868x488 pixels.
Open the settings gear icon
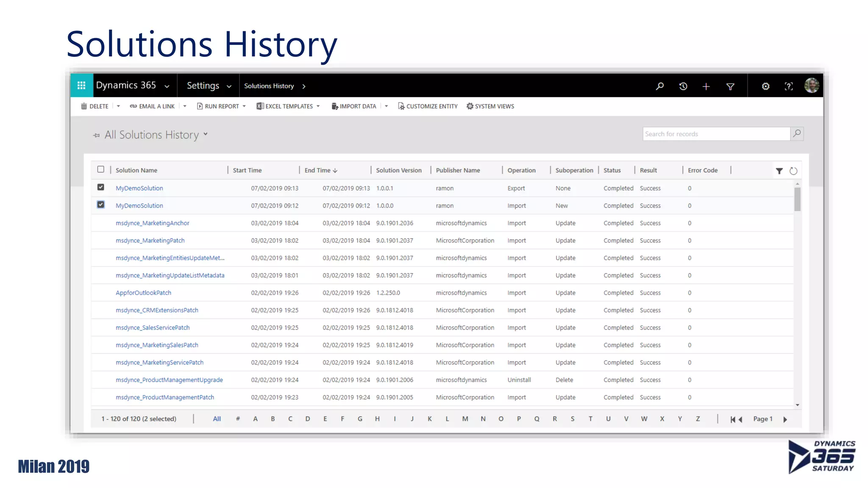click(x=765, y=86)
